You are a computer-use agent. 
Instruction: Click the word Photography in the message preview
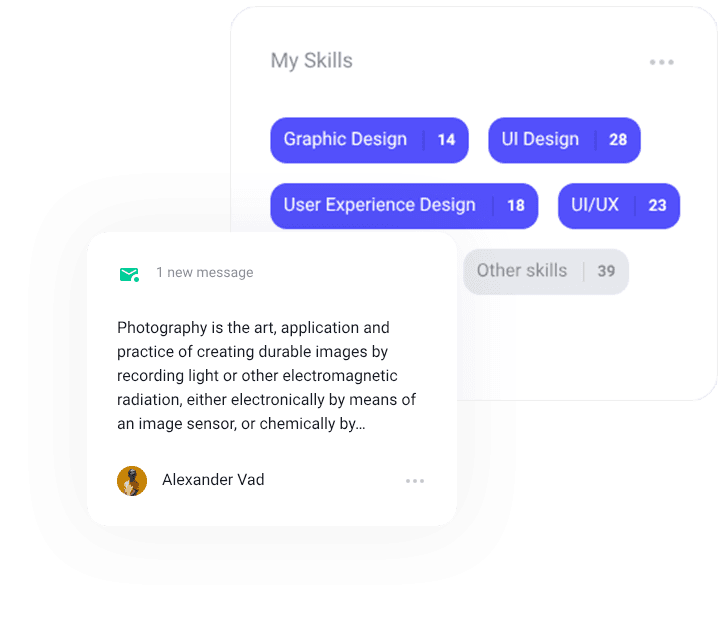(158, 328)
